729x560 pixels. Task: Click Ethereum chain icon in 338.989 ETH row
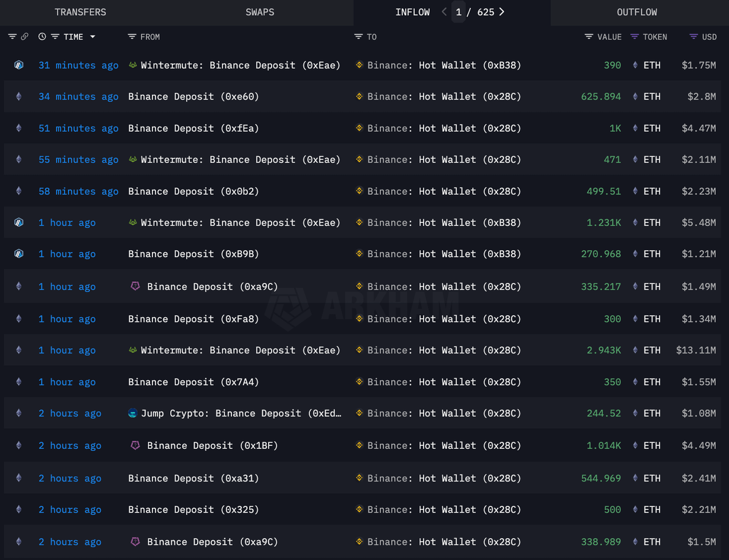pyautogui.click(x=19, y=542)
